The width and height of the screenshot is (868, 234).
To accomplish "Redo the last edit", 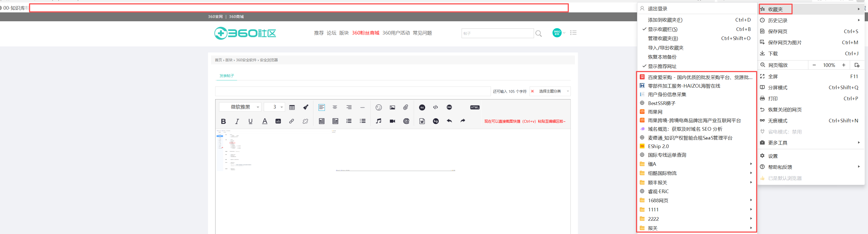I will [x=463, y=121].
